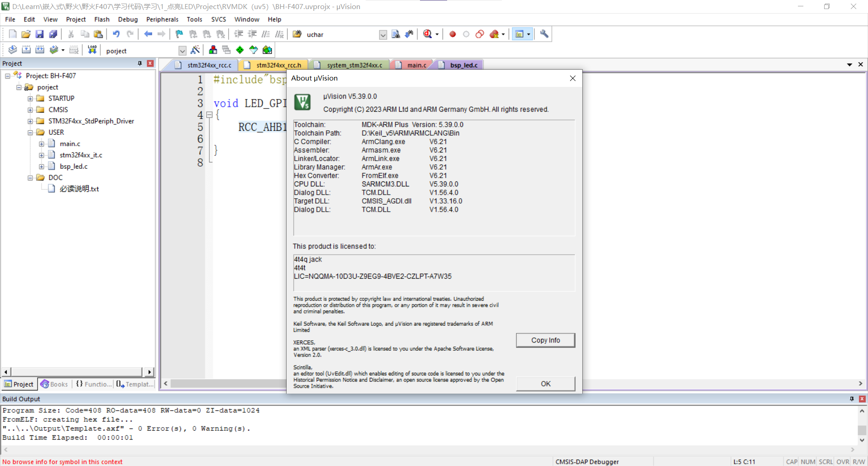The width and height of the screenshot is (868, 466).
Task: Collapse the USER folder
Action: point(30,133)
